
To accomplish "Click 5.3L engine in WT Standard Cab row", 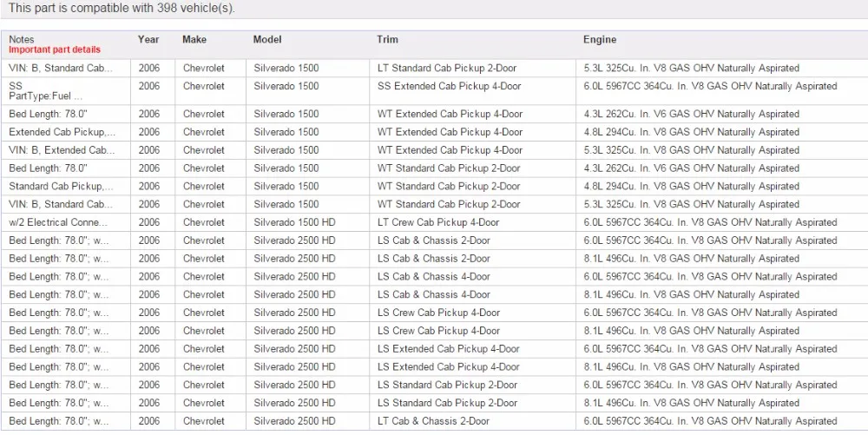I will (x=692, y=204).
